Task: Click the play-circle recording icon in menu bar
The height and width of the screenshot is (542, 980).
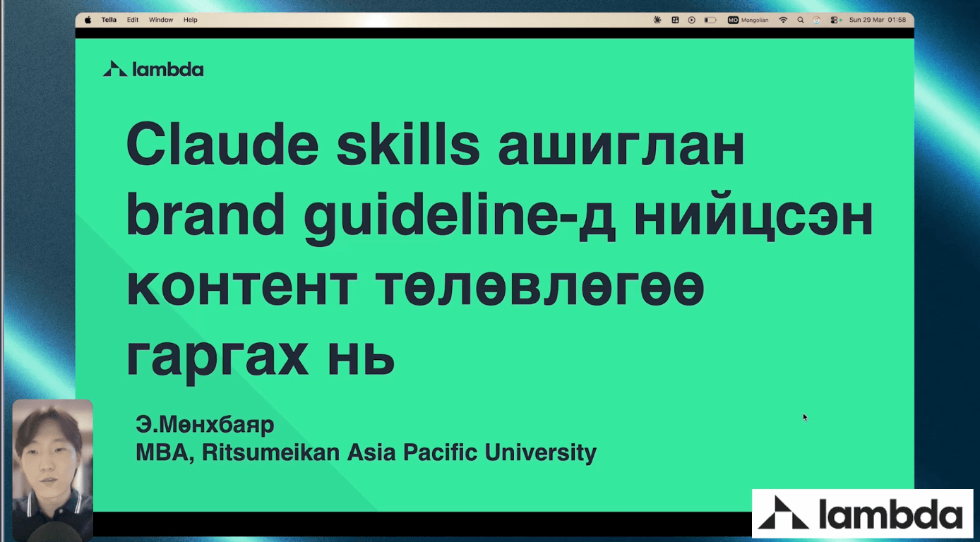Action: coord(691,20)
